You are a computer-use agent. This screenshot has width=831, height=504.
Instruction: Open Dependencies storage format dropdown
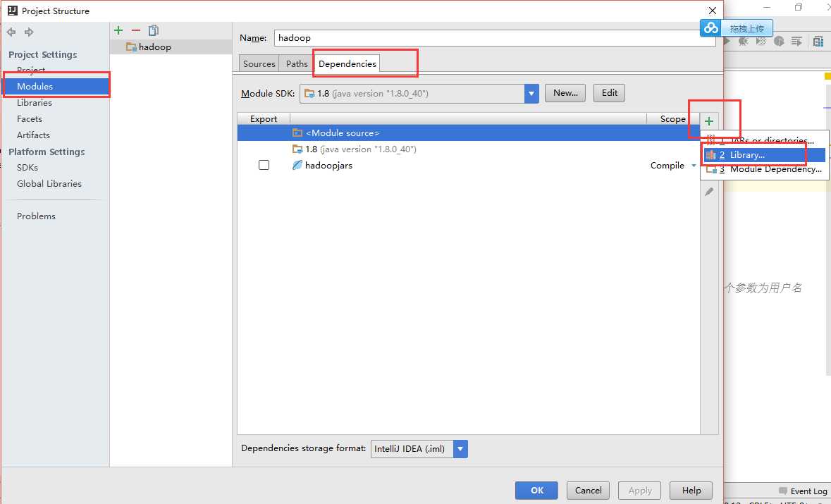click(x=460, y=449)
